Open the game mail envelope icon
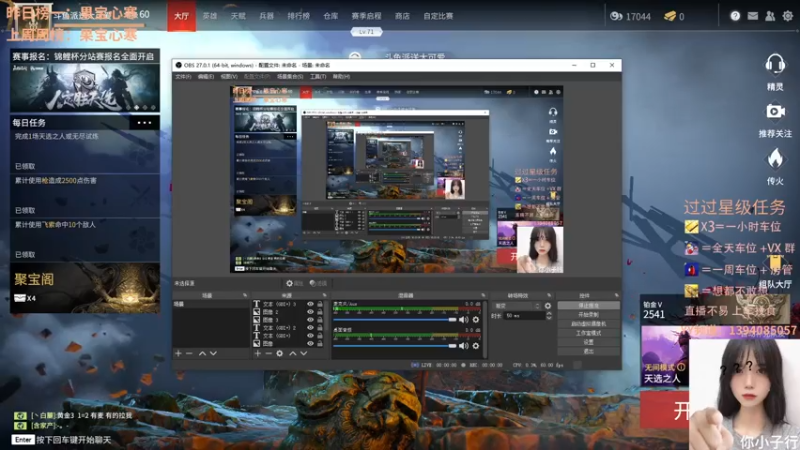This screenshot has width=800, height=450. click(753, 16)
